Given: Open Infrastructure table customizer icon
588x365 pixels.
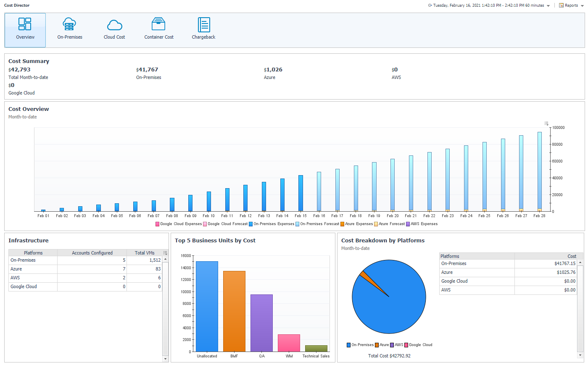Looking at the screenshot, I should pyautogui.click(x=165, y=253).
